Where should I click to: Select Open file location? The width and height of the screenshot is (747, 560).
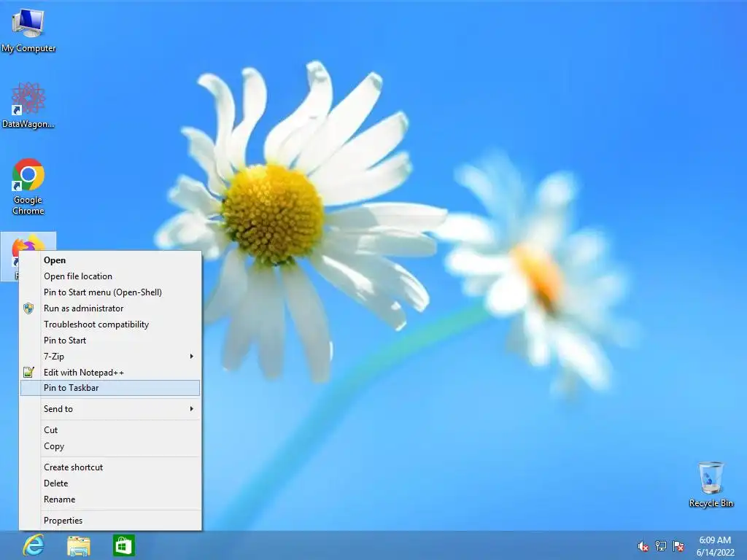pyautogui.click(x=110, y=276)
